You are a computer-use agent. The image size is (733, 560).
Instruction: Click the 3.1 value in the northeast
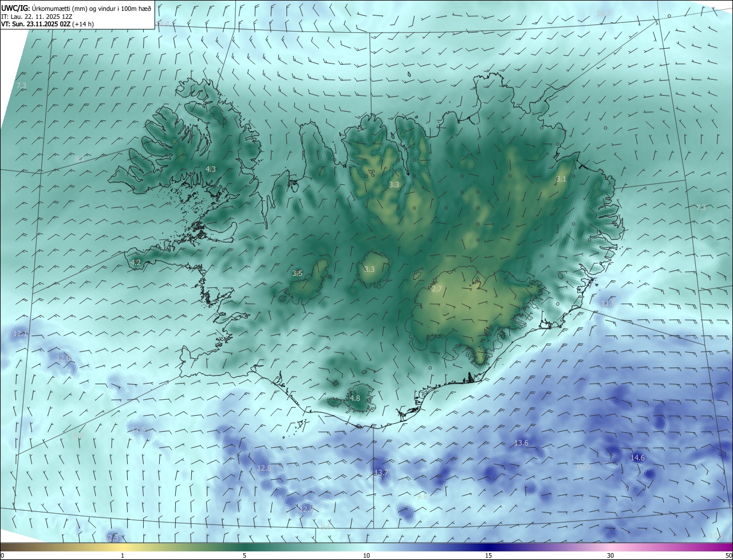pyautogui.click(x=561, y=179)
